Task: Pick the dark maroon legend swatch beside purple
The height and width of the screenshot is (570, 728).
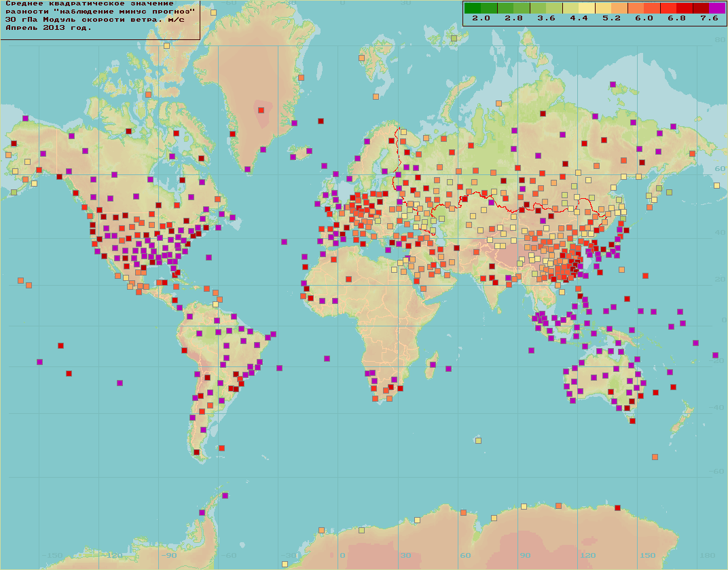Action: click(x=701, y=8)
